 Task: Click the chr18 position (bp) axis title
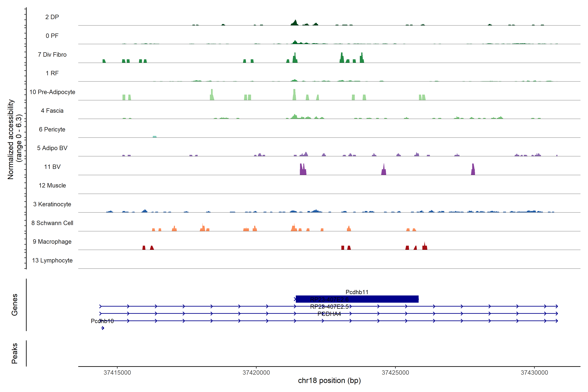click(329, 381)
